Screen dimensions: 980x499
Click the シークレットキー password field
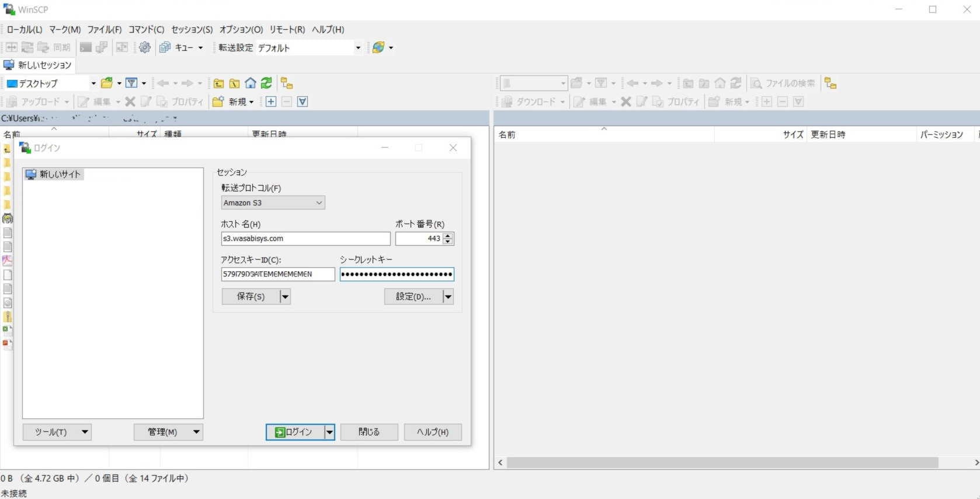(x=397, y=274)
